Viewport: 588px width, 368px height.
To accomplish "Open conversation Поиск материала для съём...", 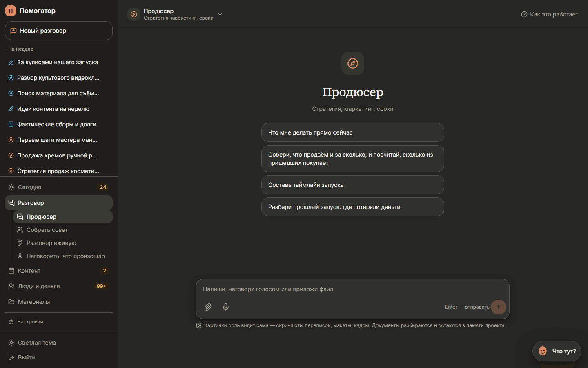I will pyautogui.click(x=59, y=93).
